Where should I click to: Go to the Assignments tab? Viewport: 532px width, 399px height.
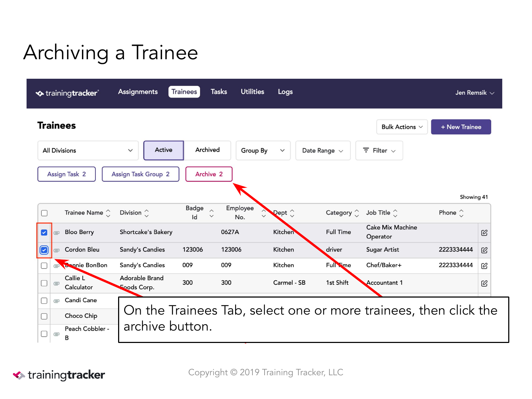[138, 92]
